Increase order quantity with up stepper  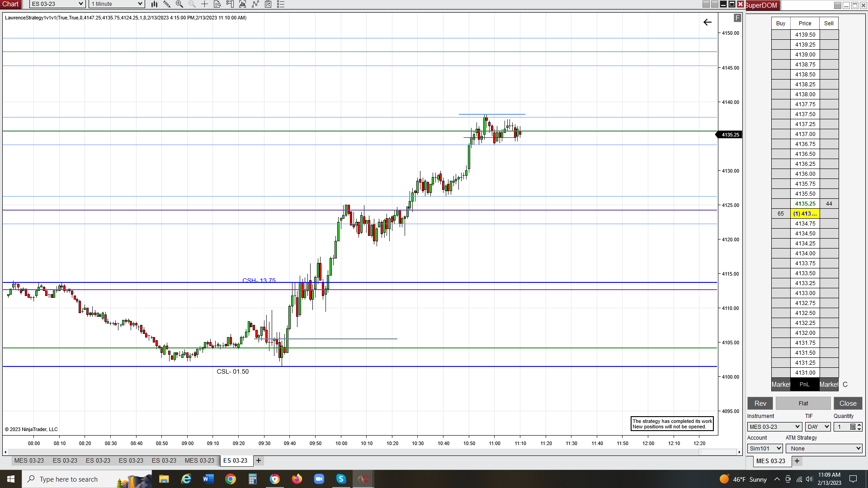click(859, 425)
